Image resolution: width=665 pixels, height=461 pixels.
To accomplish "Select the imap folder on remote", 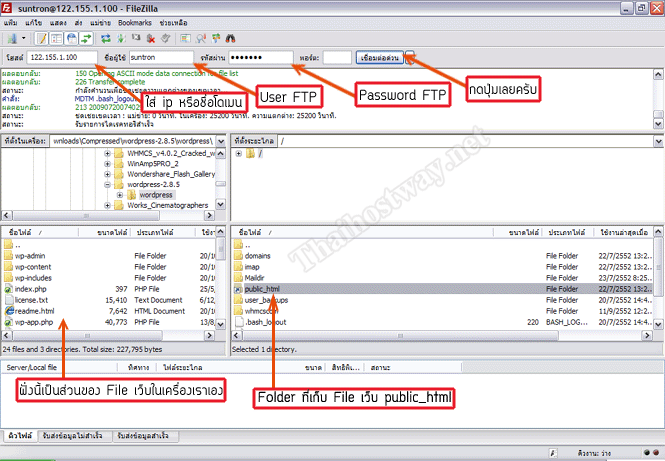I will [252, 267].
